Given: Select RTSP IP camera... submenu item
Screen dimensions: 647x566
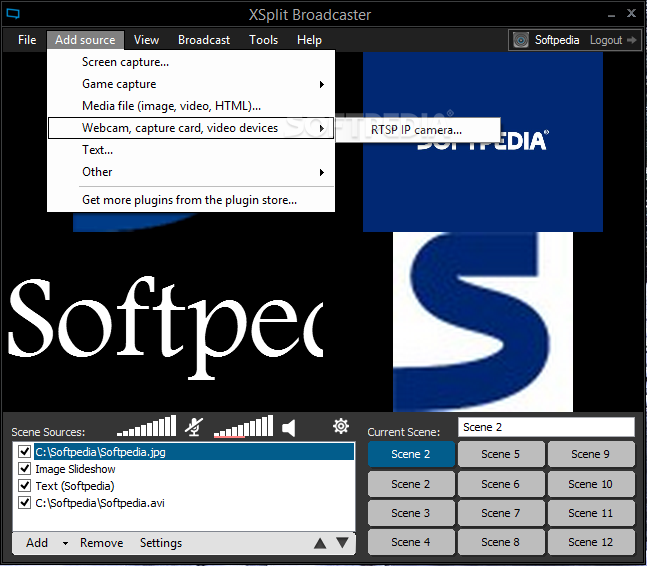Looking at the screenshot, I should coord(418,130).
